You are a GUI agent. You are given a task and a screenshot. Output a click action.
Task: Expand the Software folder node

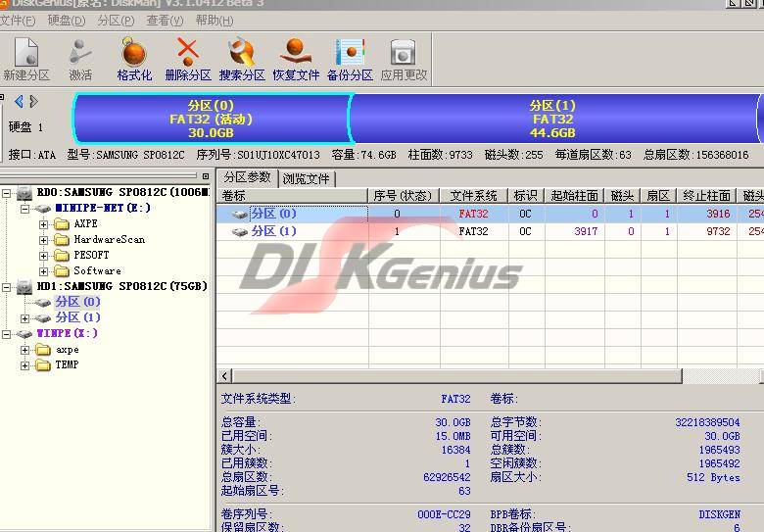[x=43, y=271]
